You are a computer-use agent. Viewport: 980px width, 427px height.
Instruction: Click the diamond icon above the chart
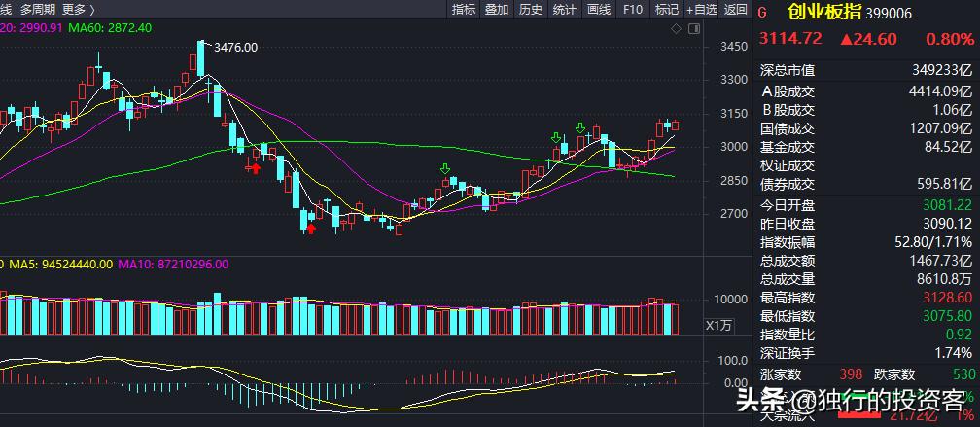click(678, 29)
